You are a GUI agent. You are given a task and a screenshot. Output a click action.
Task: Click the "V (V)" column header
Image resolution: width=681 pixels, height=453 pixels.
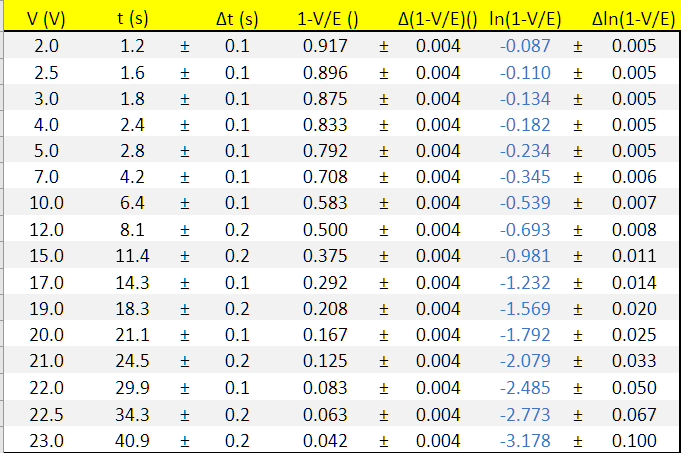tap(45, 19)
